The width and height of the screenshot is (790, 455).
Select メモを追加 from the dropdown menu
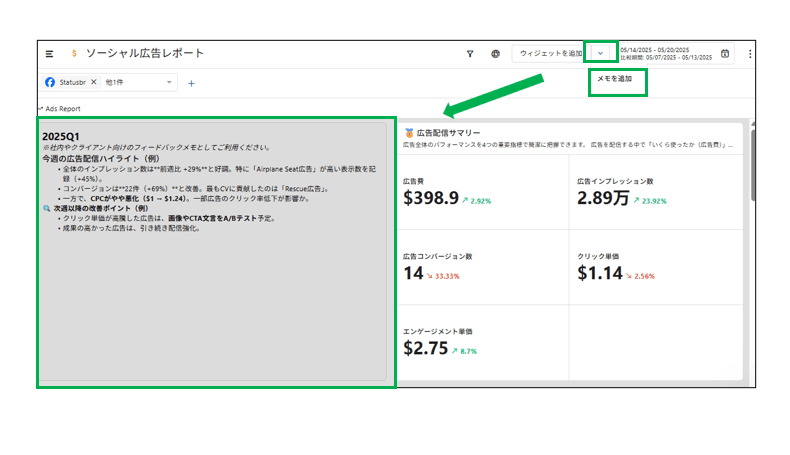click(616, 79)
